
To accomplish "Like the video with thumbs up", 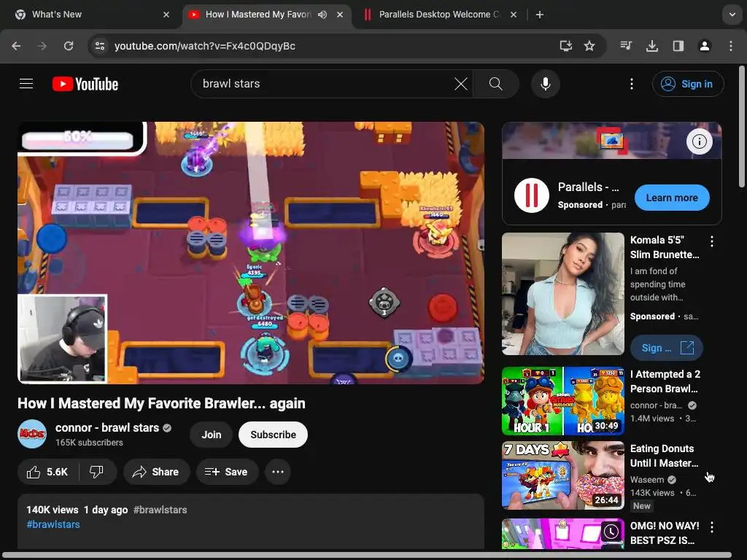I will [47, 472].
